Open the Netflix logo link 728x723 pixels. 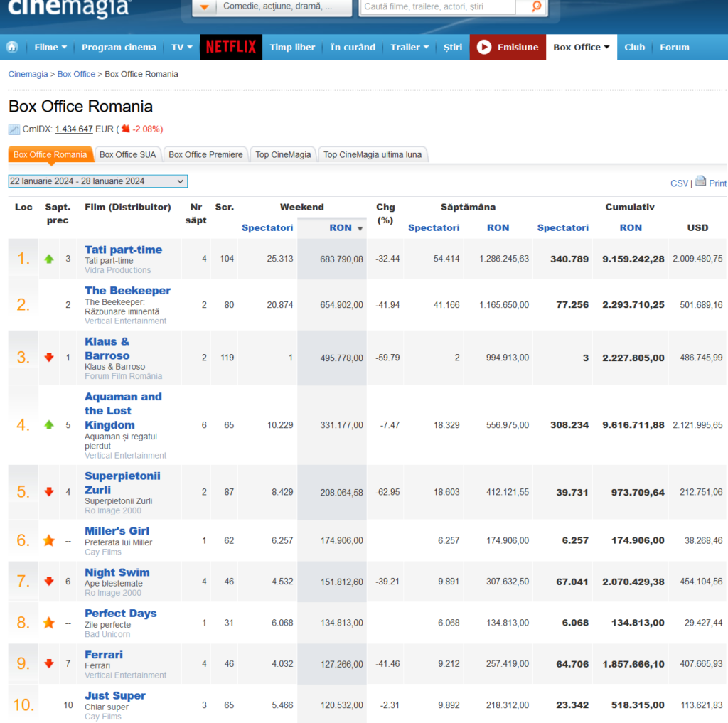(231, 47)
